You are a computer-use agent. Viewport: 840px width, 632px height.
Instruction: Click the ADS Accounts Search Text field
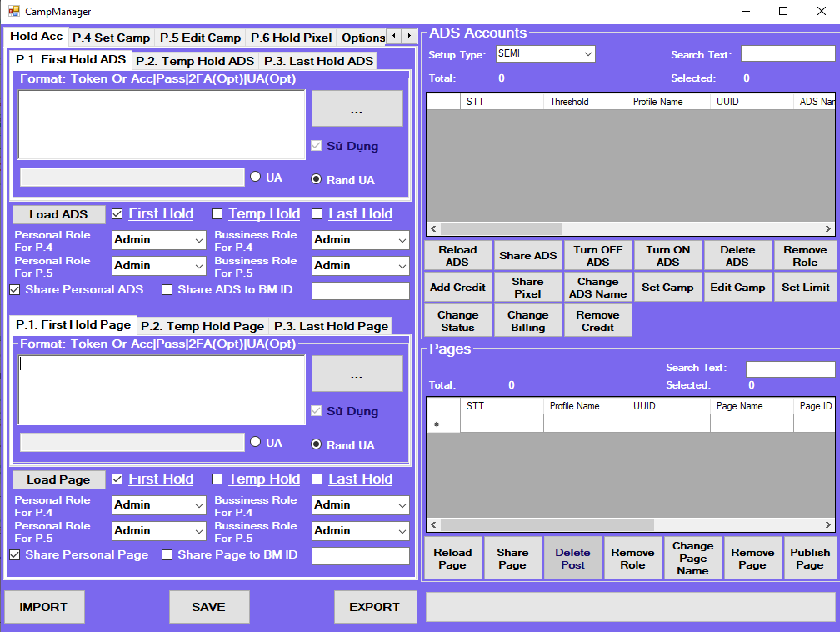tap(787, 54)
